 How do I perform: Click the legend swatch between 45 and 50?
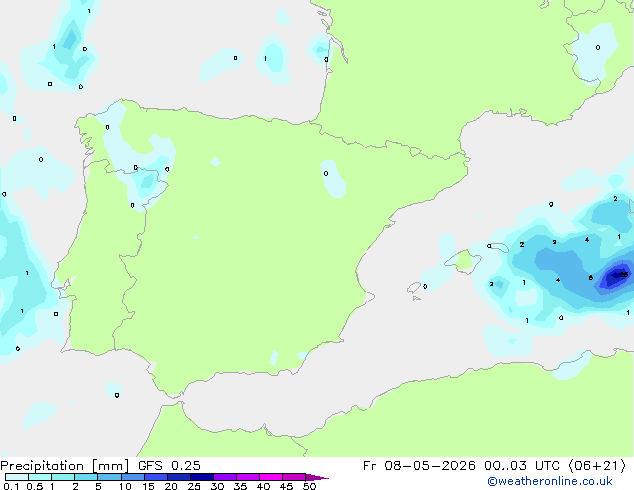pos(294,477)
